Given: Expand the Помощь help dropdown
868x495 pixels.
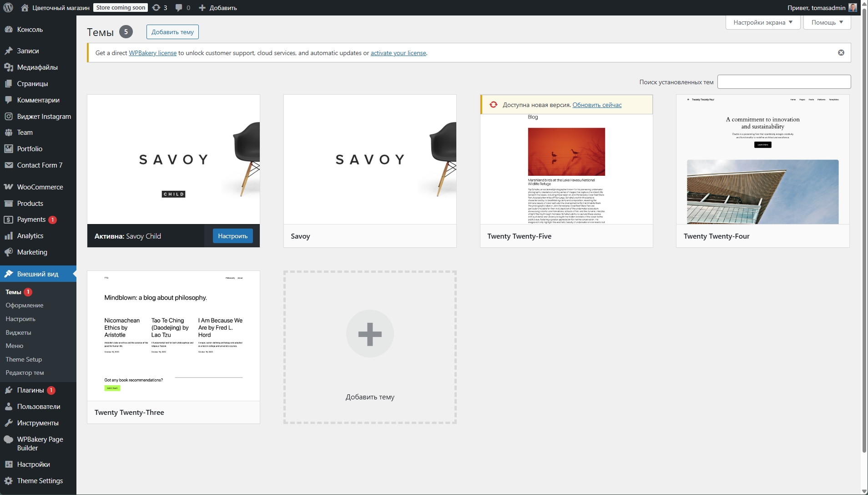Looking at the screenshot, I should (827, 22).
